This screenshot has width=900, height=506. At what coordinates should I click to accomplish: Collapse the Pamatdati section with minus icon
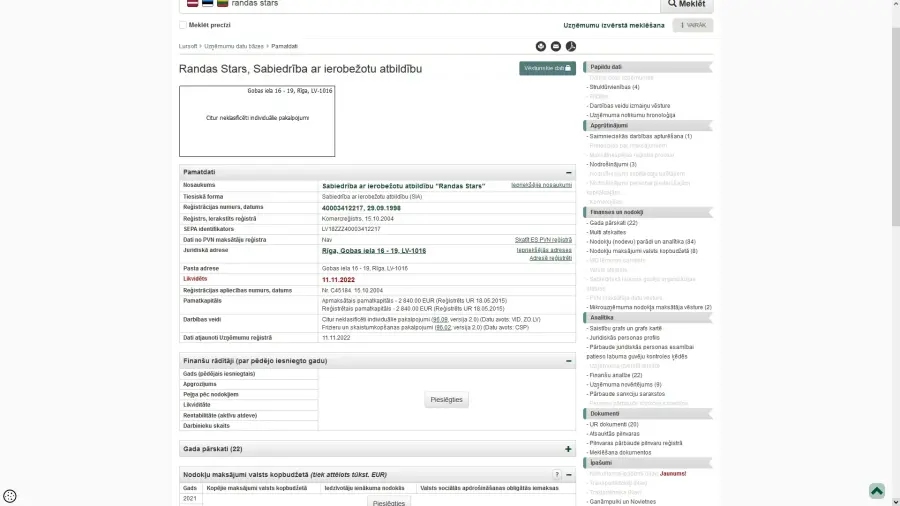(568, 172)
